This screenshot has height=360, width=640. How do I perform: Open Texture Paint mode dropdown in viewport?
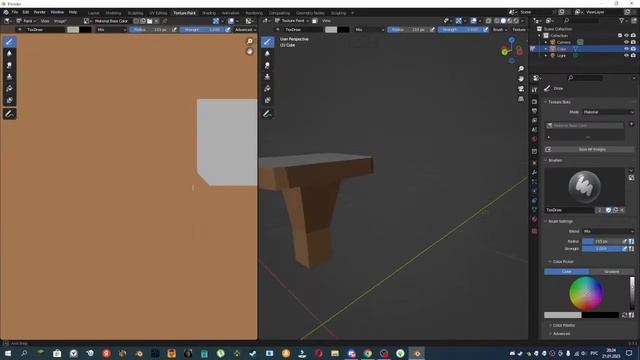[x=293, y=21]
